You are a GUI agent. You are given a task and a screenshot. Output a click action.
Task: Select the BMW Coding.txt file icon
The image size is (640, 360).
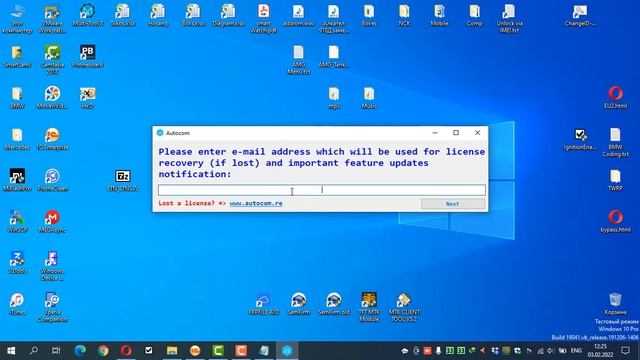(x=616, y=142)
